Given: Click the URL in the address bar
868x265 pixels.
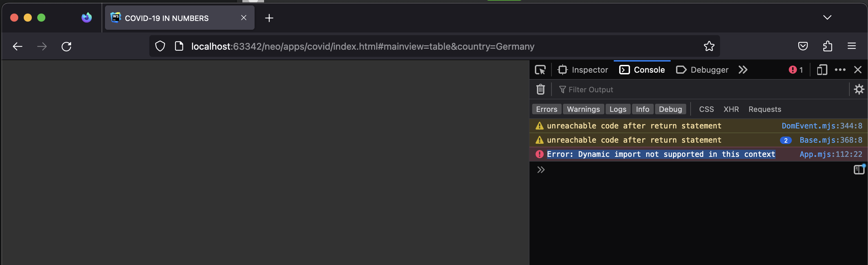Looking at the screenshot, I should pyautogui.click(x=363, y=46).
